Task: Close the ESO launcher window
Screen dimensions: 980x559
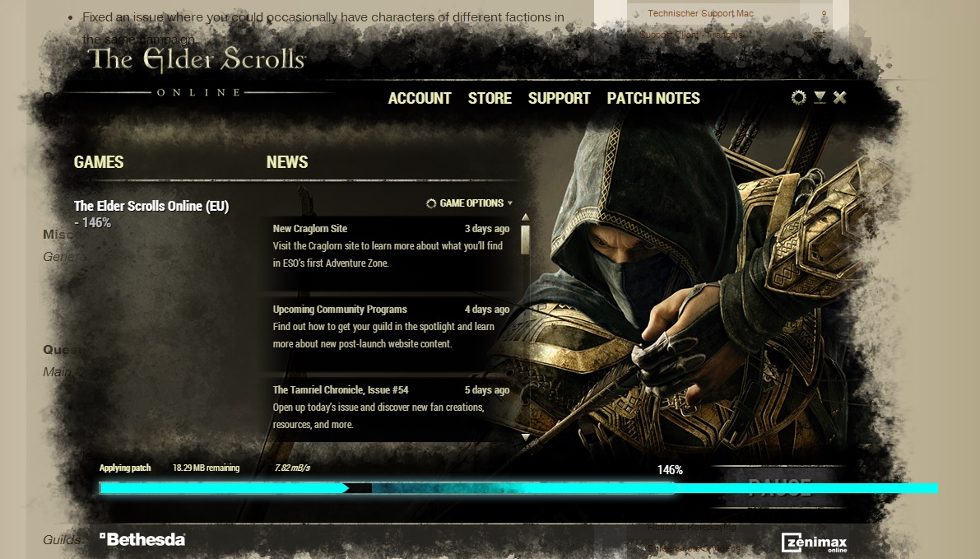Action: [839, 97]
